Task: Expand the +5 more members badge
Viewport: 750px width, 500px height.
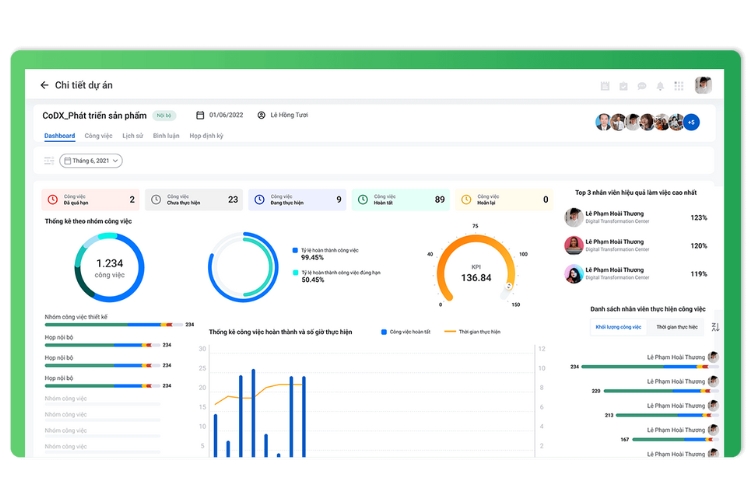Action: (690, 122)
